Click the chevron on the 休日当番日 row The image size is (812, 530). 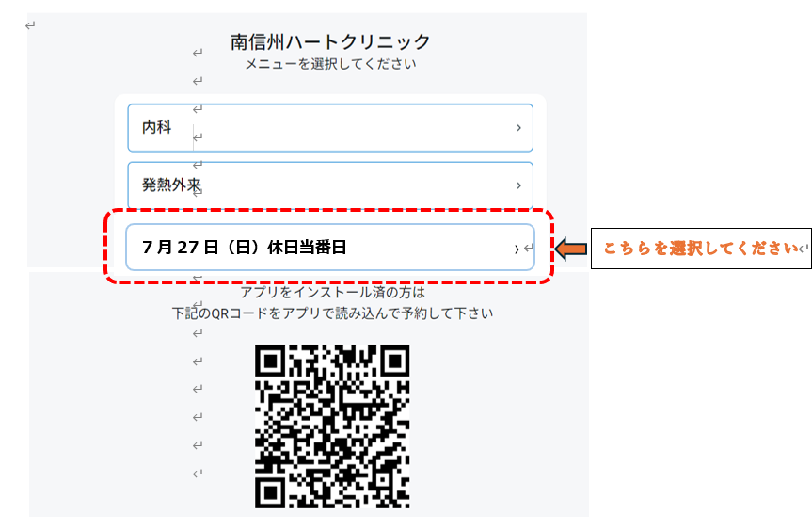(517, 249)
